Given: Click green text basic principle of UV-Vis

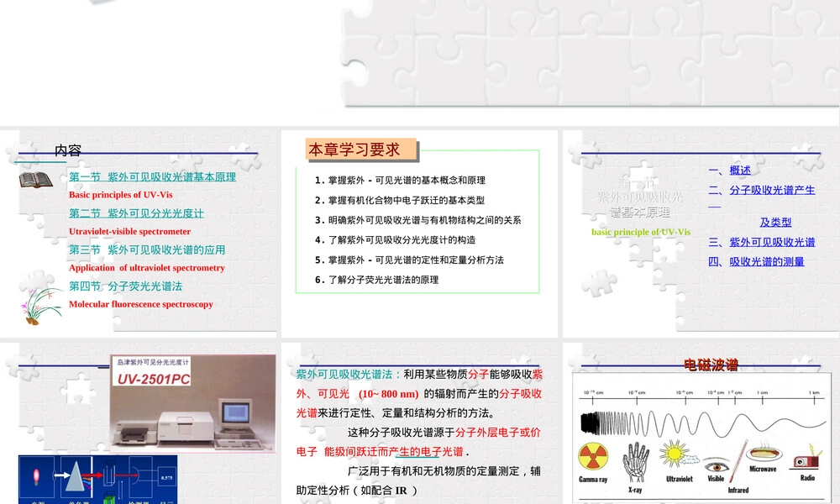Looking at the screenshot, I should coord(641,232).
